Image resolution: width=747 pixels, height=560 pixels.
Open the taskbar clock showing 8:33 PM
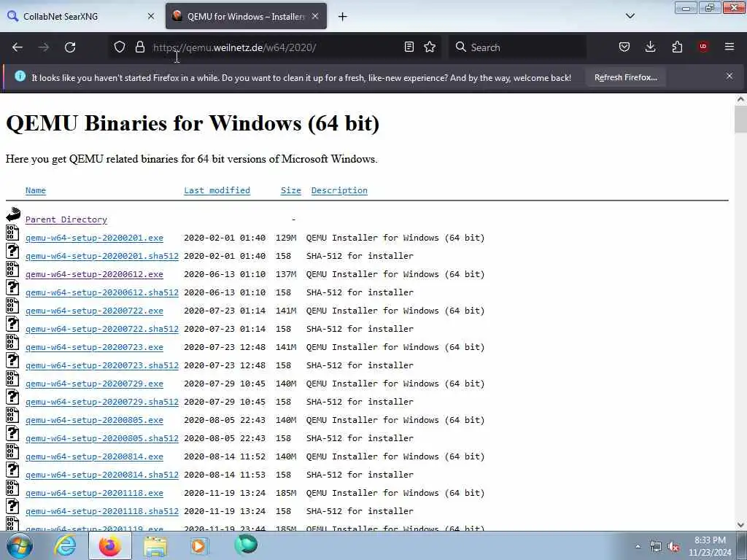click(710, 546)
